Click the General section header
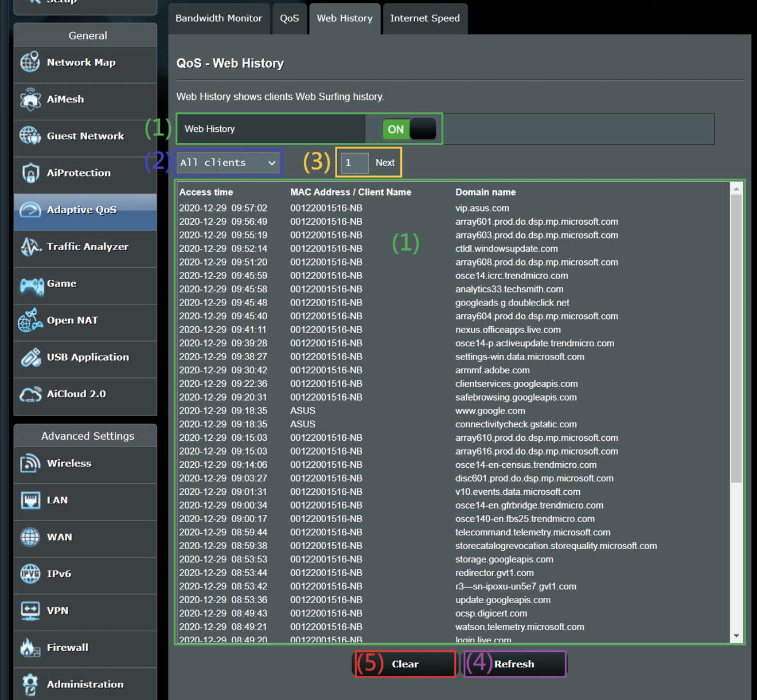 point(88,36)
